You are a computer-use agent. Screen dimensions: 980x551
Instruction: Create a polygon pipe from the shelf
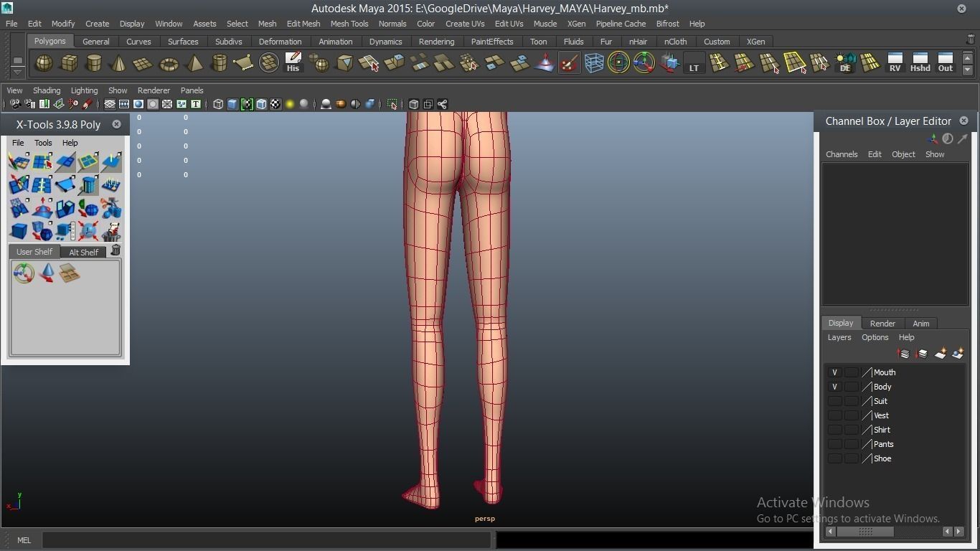219,63
